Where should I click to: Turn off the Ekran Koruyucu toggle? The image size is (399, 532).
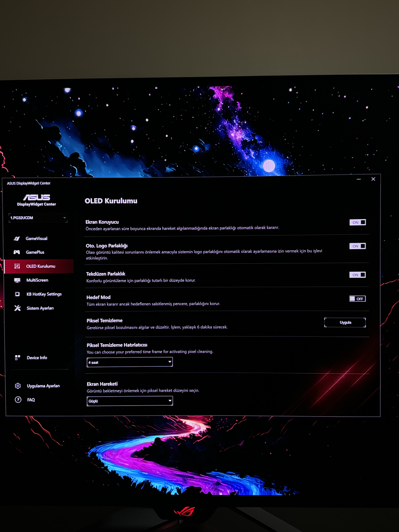(x=358, y=222)
